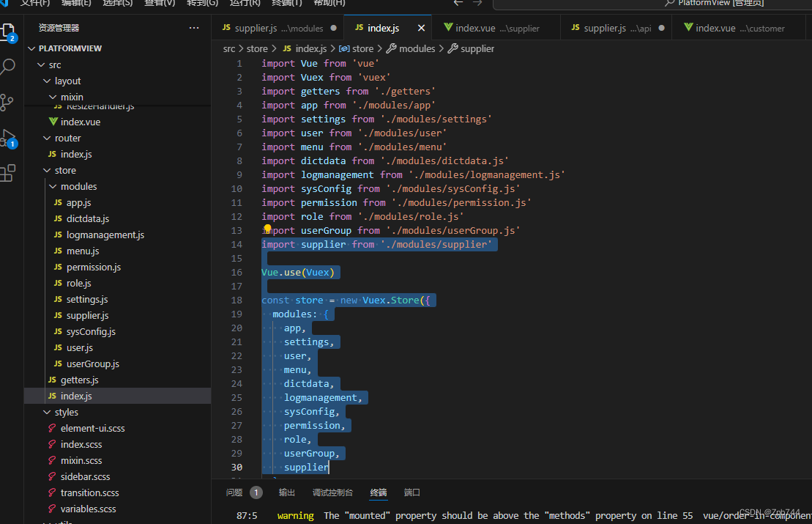Open the 转到(G) menu
The width and height of the screenshot is (812, 524).
click(203, 3)
